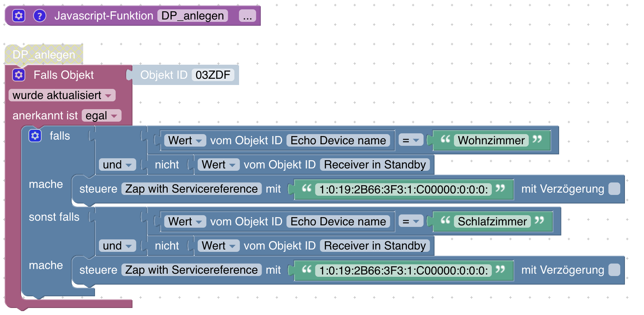Screen dimensions: 644x315
Task: Click the help question mark icon
Action: (x=40, y=16)
